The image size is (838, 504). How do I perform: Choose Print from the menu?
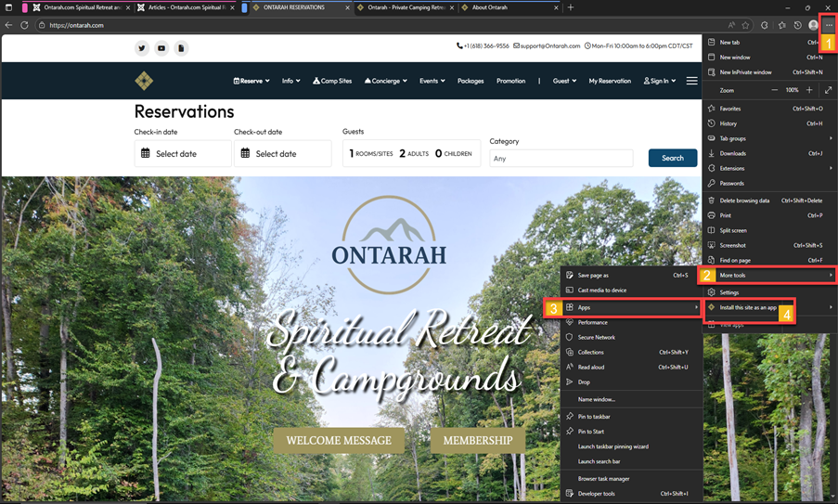point(769,215)
